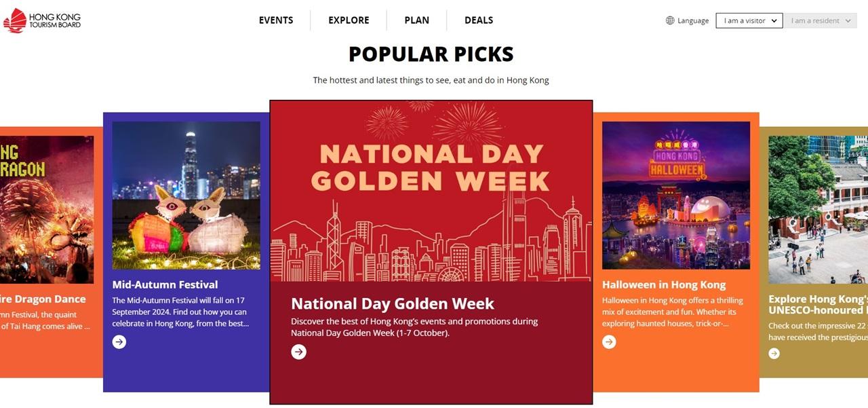868x408 pixels.
Task: Select the Plan menu item
Action: pos(416,20)
